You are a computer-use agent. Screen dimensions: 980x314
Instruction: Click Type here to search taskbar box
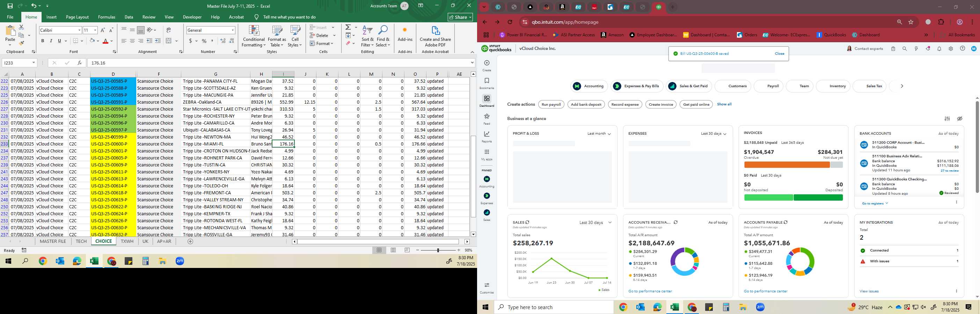pos(554,307)
